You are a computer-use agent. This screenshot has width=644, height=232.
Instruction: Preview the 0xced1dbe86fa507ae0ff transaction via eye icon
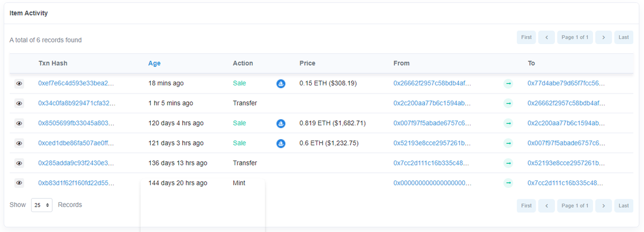19,143
